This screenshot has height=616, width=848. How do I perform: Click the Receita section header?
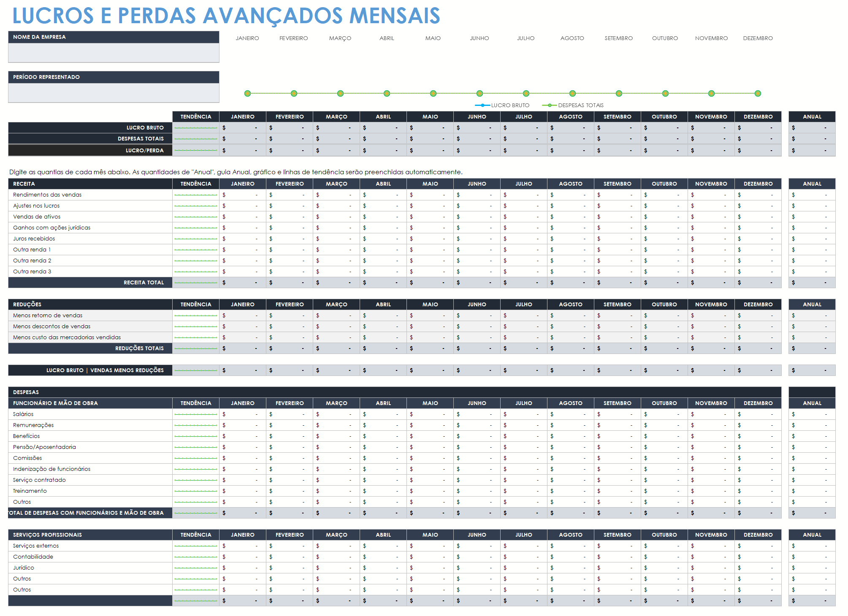pos(90,184)
